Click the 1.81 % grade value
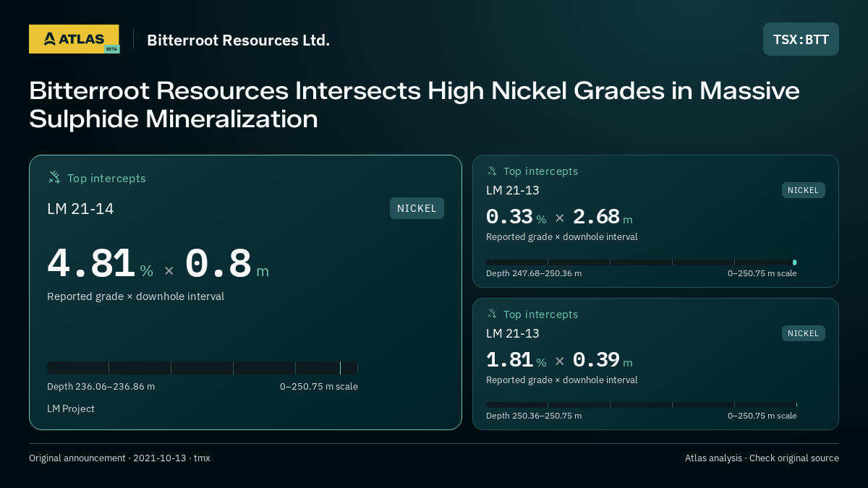The height and width of the screenshot is (488, 868). (x=516, y=360)
